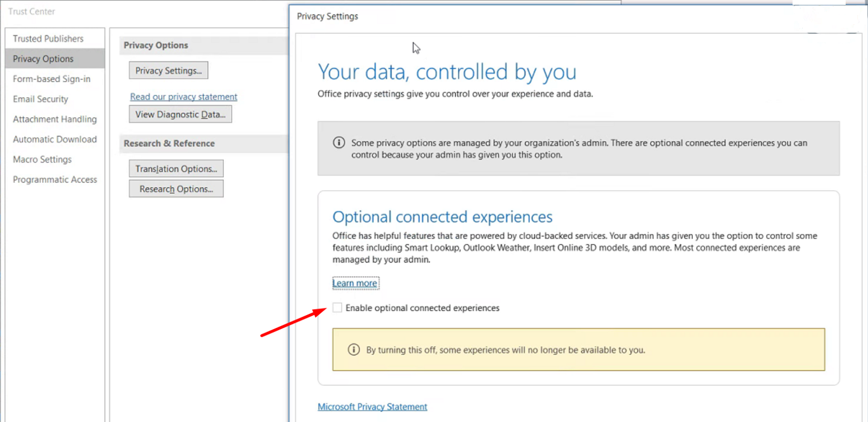Viewport: 868px width, 422px height.
Task: Click the Privacy Settings dialog title
Action: pos(328,16)
